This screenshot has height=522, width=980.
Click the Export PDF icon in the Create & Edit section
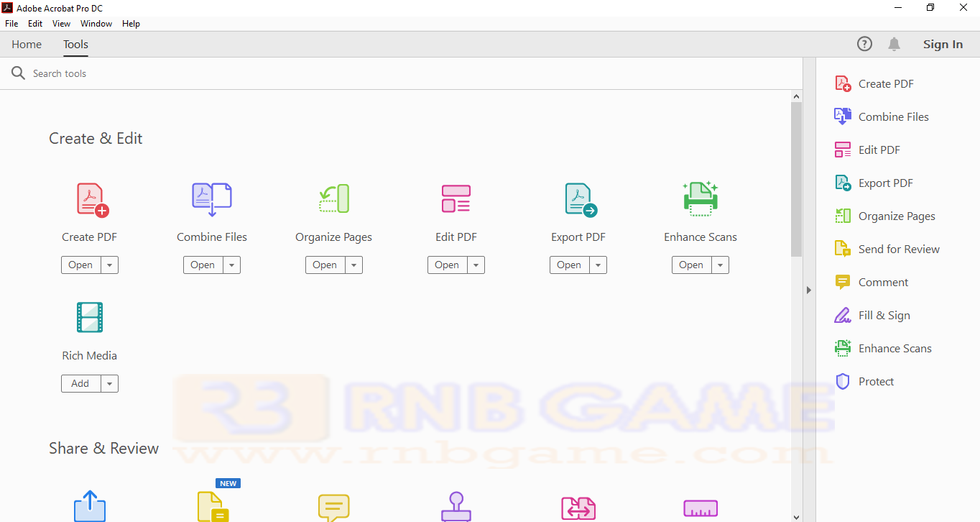[x=581, y=200]
